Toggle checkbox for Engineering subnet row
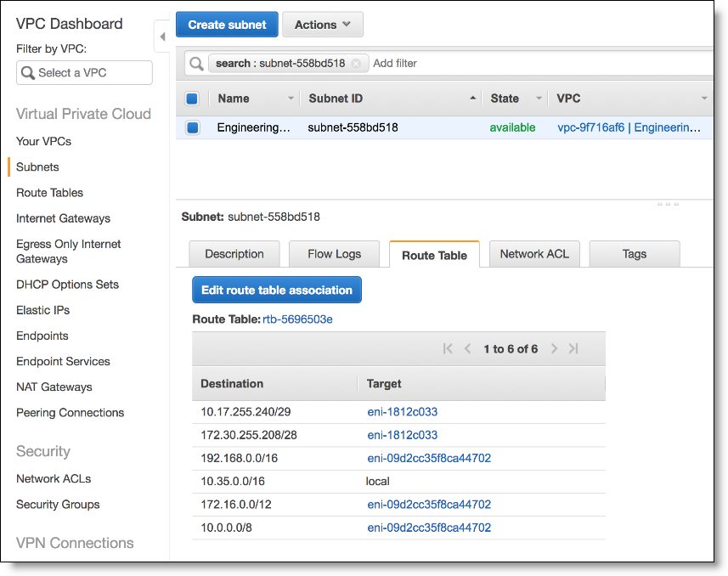Image resolution: width=728 pixels, height=576 pixels. (192, 127)
